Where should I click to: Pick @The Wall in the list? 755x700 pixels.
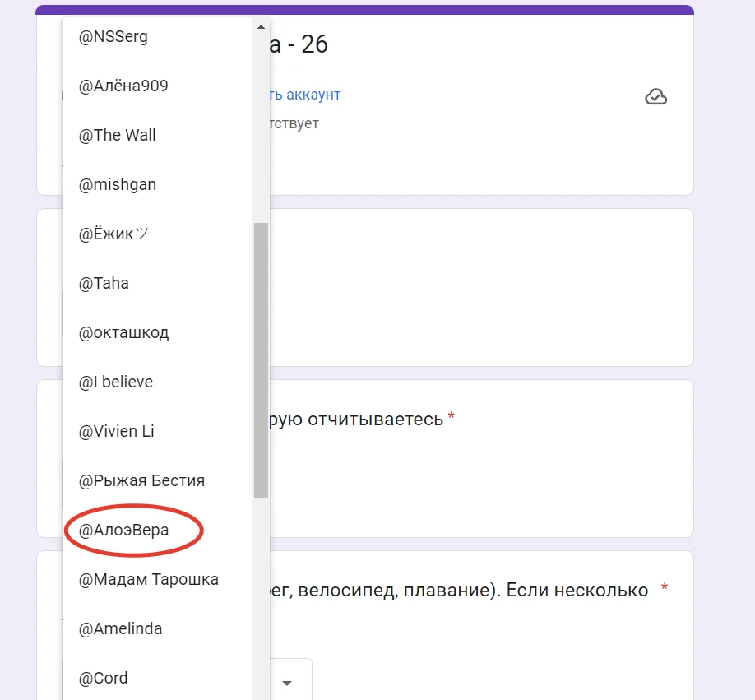pos(118,136)
